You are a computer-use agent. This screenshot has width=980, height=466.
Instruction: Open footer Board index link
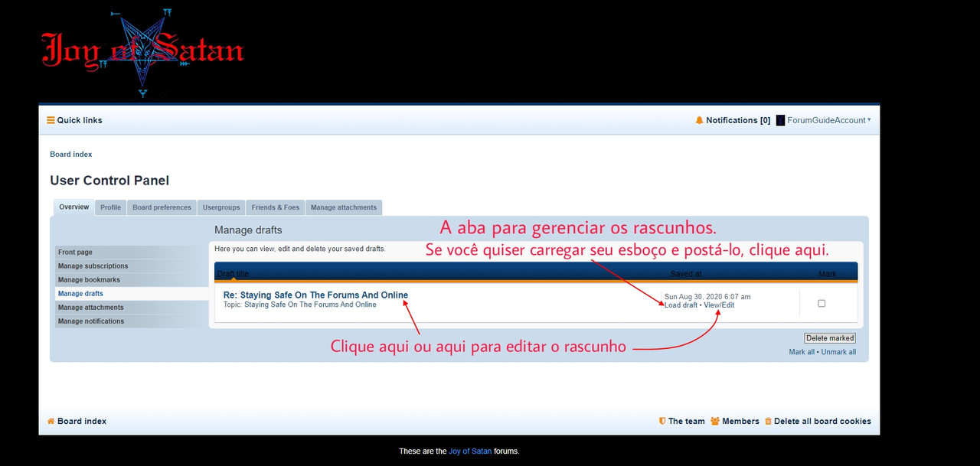coord(82,422)
